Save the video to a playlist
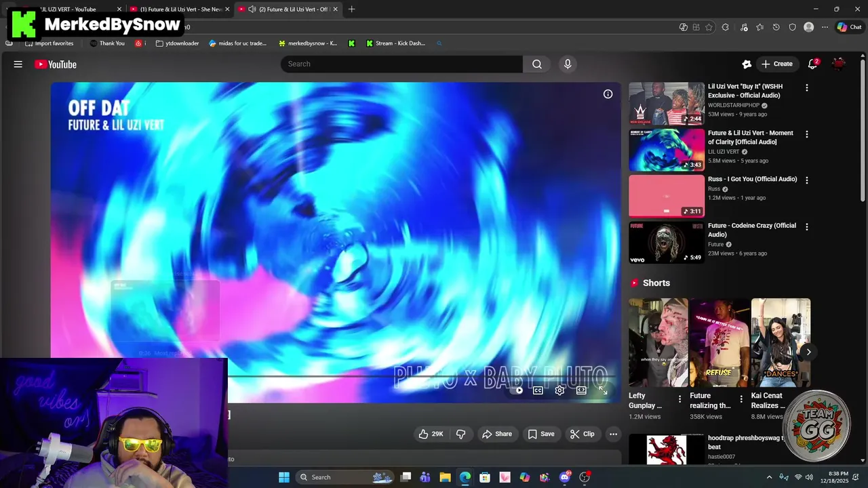 coord(540,434)
